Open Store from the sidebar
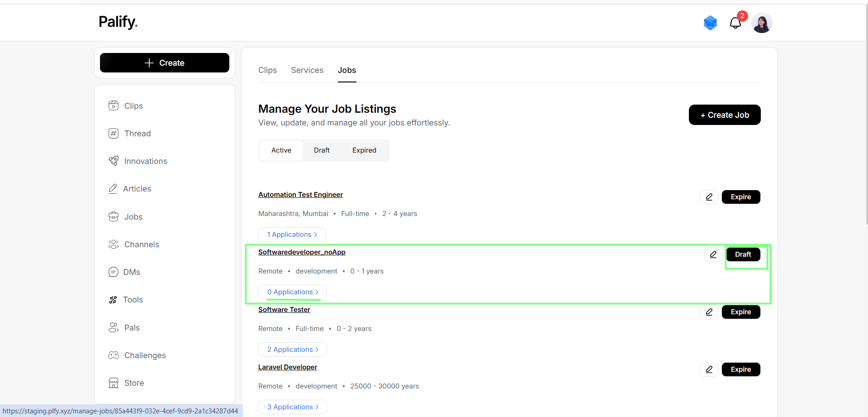 pos(126,383)
